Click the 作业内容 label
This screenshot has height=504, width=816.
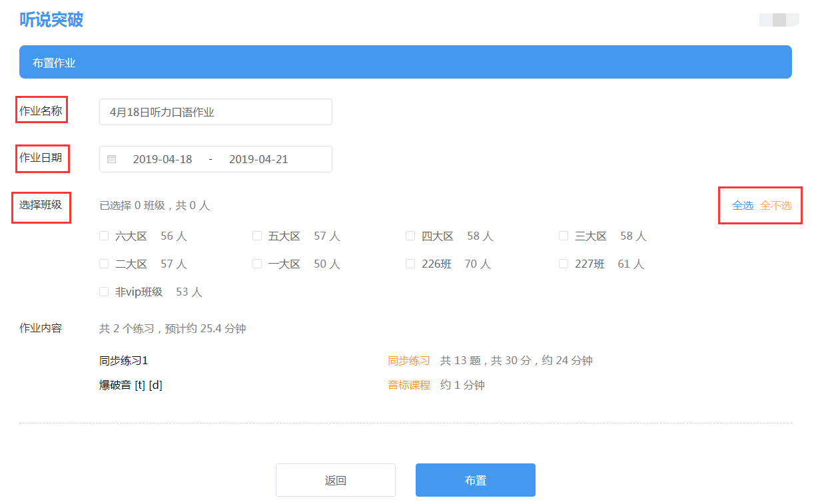click(x=41, y=328)
